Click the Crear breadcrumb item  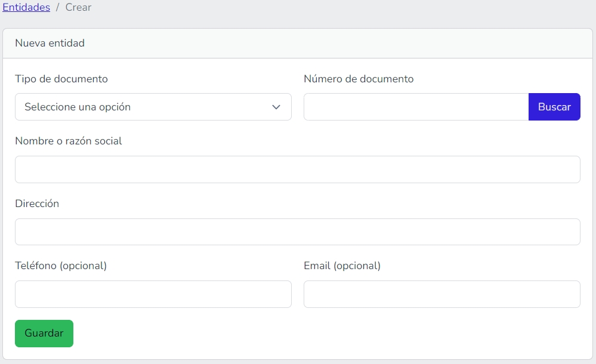tap(78, 8)
